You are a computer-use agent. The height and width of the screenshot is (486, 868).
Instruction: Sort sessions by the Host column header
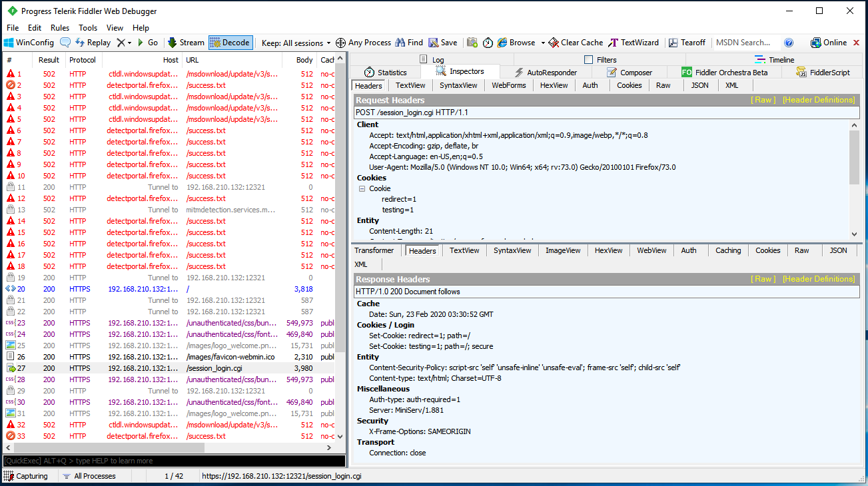tap(142, 60)
